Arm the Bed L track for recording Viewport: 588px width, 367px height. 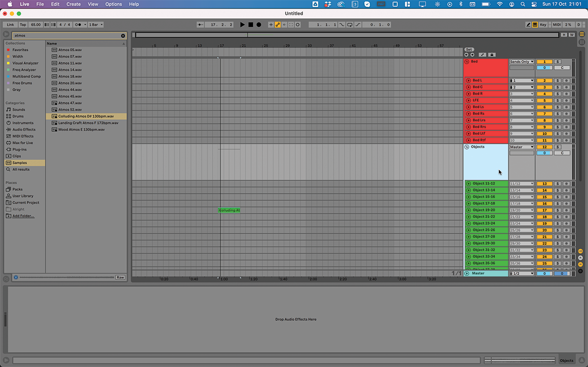pyautogui.click(x=567, y=81)
